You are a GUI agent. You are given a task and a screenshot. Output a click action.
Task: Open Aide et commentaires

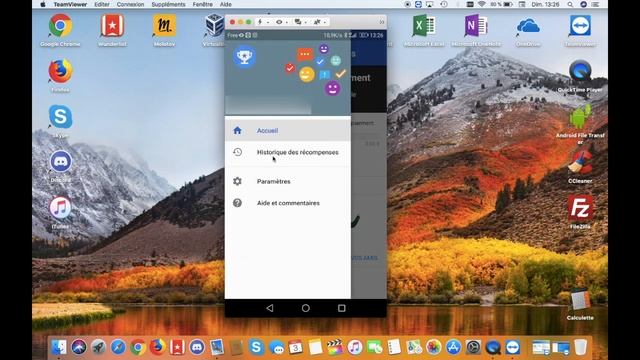click(288, 203)
